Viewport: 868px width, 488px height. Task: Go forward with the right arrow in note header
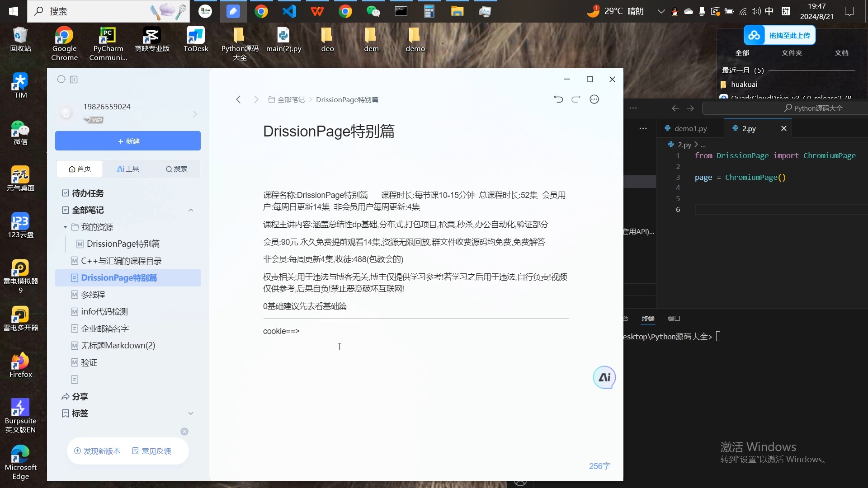[256, 99]
